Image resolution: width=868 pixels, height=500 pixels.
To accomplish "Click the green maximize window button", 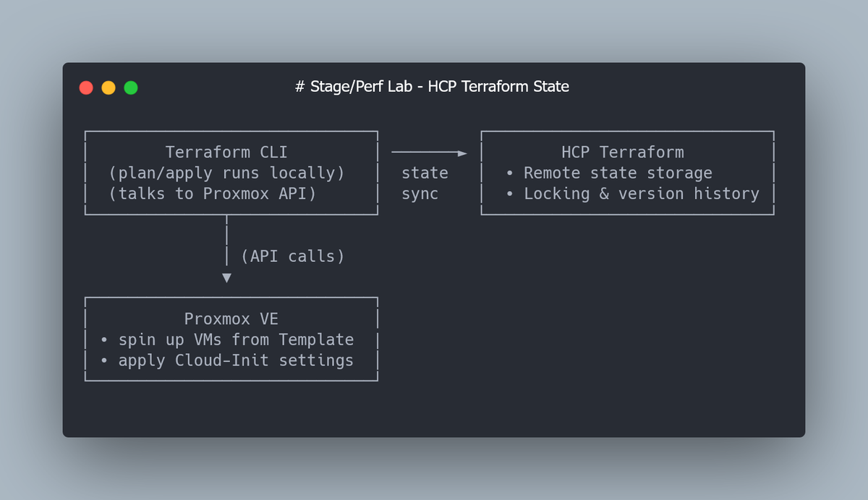I will [x=131, y=88].
